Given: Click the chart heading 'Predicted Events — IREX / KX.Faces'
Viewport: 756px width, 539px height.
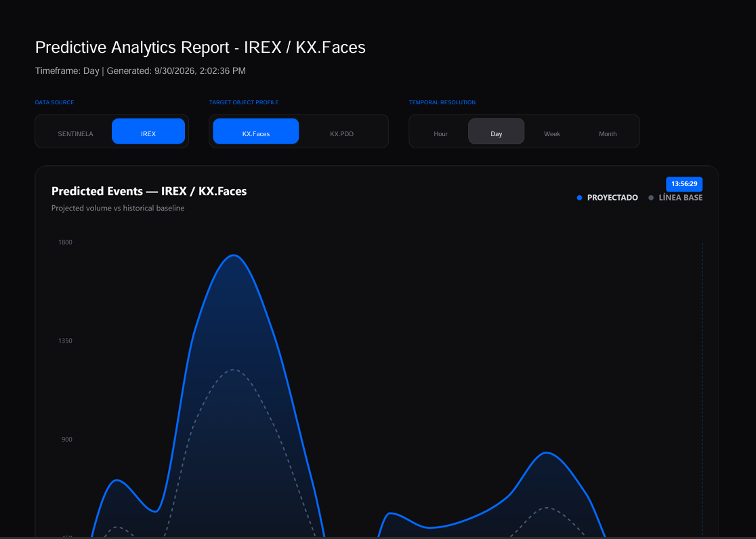Looking at the screenshot, I should point(149,191).
